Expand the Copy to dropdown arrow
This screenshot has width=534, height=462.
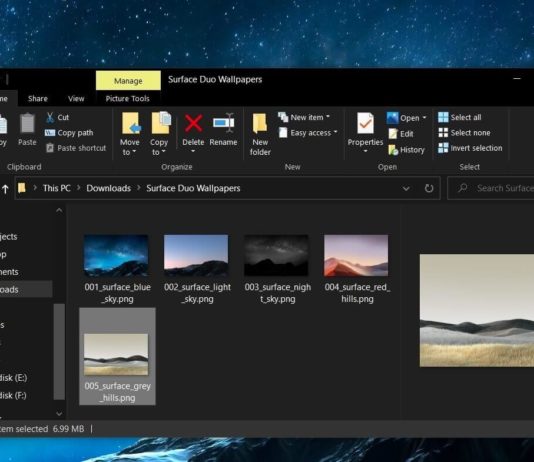click(164, 152)
